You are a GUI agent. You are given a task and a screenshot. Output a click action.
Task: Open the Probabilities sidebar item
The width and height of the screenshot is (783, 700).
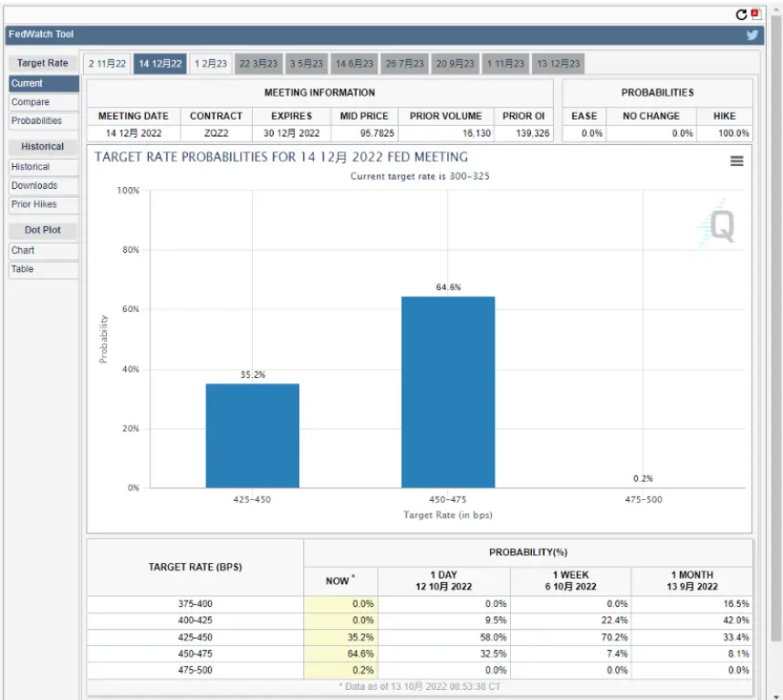(x=44, y=120)
